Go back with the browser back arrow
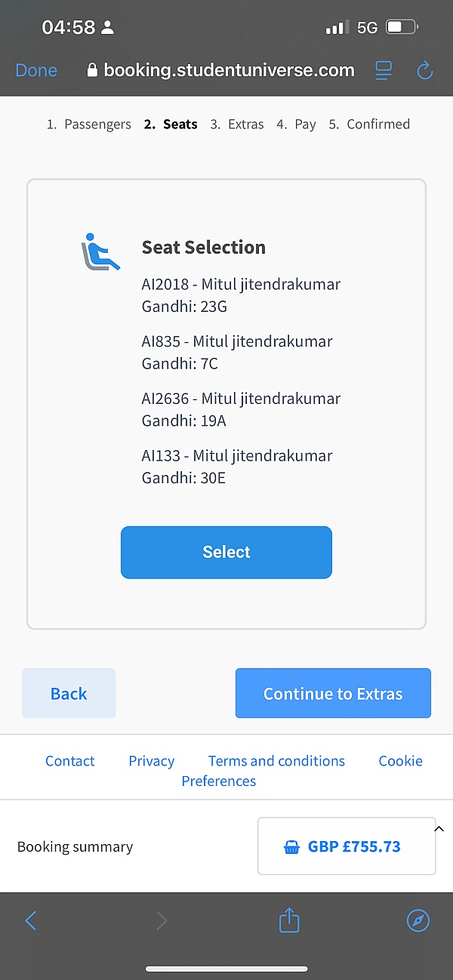The height and width of the screenshot is (980, 453). 31,920
